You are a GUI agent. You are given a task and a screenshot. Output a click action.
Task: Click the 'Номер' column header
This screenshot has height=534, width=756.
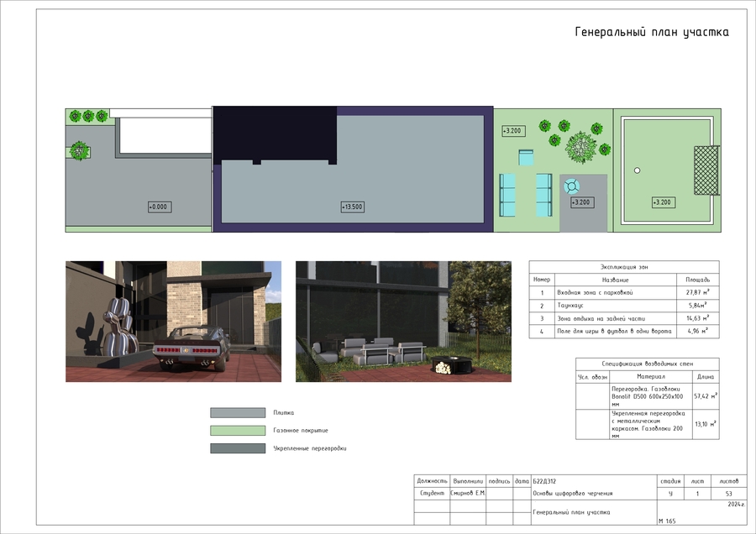tap(542, 280)
